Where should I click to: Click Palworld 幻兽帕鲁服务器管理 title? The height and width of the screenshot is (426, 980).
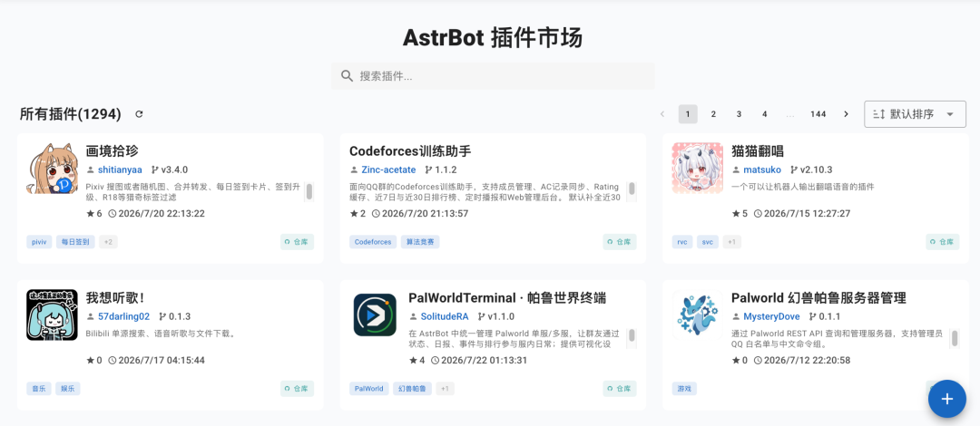click(818, 297)
